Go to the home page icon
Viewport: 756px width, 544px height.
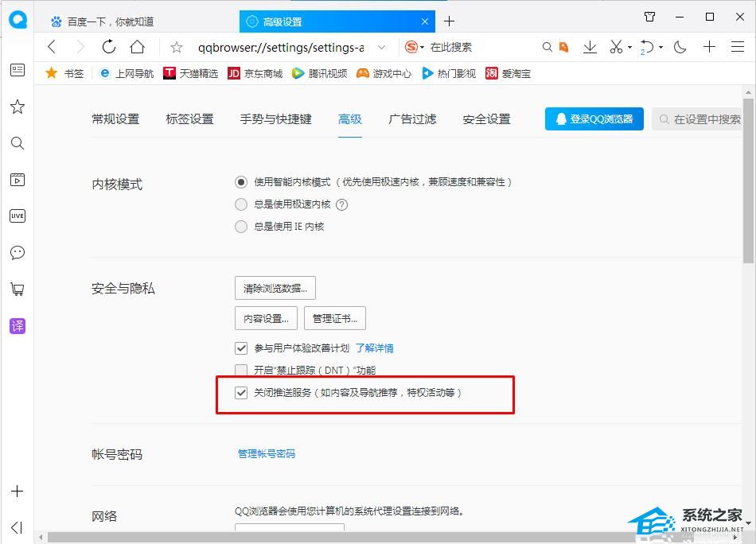(x=138, y=47)
